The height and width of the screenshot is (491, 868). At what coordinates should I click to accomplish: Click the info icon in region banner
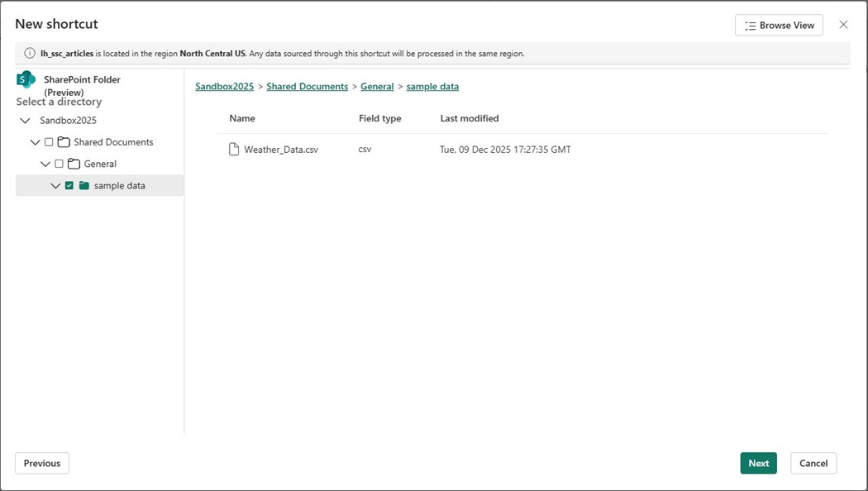(x=29, y=54)
